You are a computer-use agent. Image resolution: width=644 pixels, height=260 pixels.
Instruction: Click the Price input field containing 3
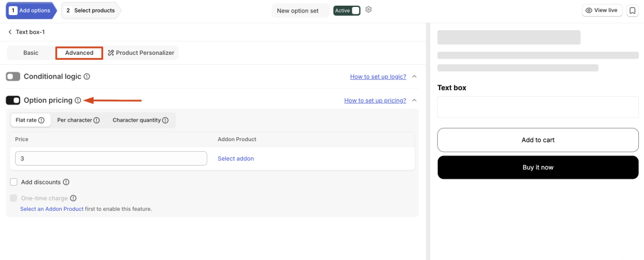click(111, 159)
